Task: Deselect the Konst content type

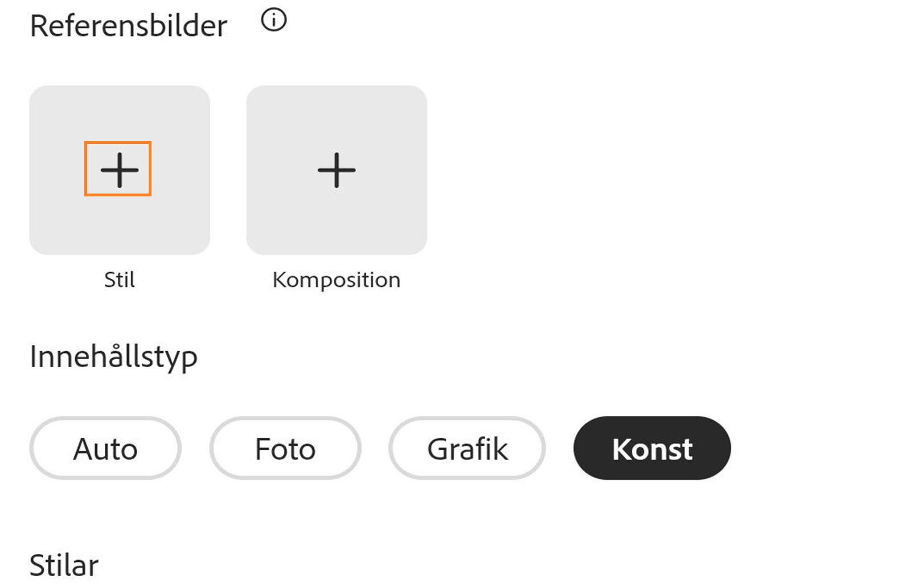Action: [651, 448]
